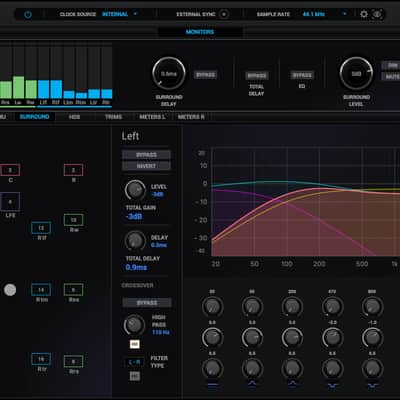Click the INTERNAL clock source value
Viewport: 400px width, 400px height.
click(115, 14)
